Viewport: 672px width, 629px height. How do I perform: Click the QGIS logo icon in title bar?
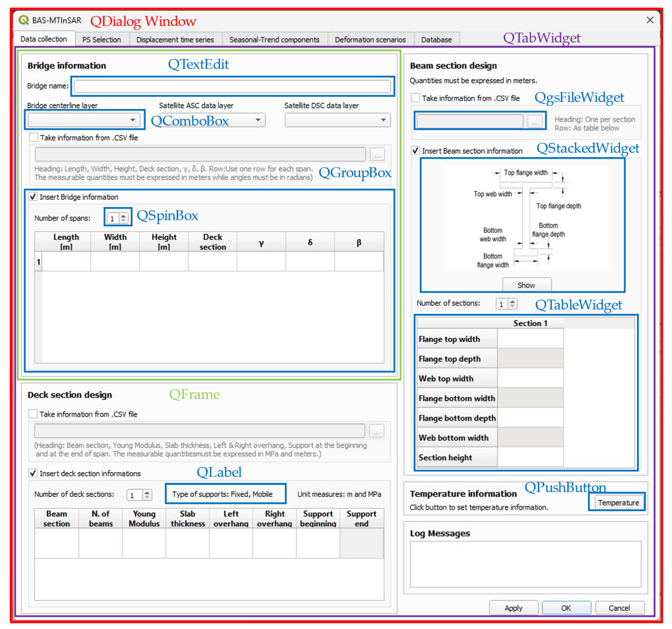24,20
